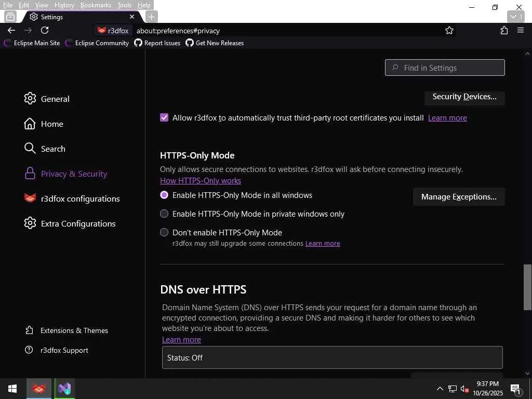532x399 pixels.
Task: Open the Get New Releases bookmark
Action: [x=215, y=43]
